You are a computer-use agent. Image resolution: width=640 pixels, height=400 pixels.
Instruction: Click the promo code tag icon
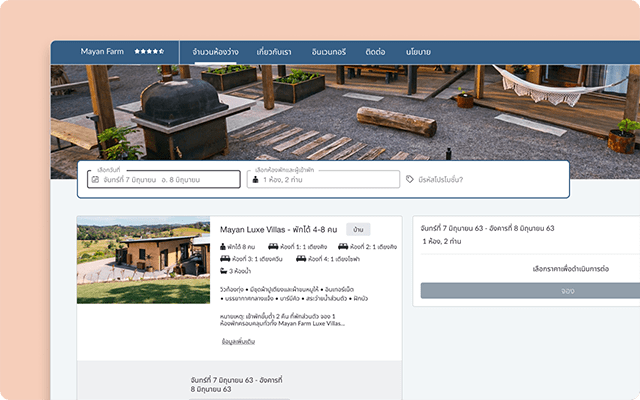(x=410, y=180)
